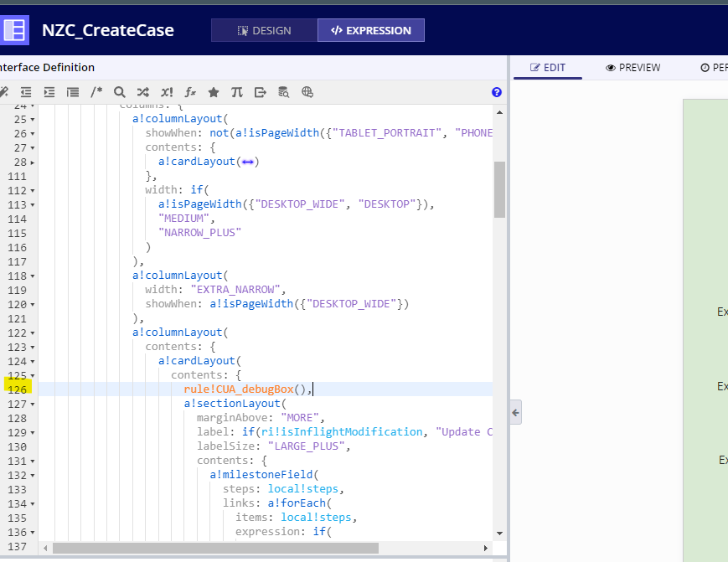Click the outdent lines toolbar icon

click(26, 92)
